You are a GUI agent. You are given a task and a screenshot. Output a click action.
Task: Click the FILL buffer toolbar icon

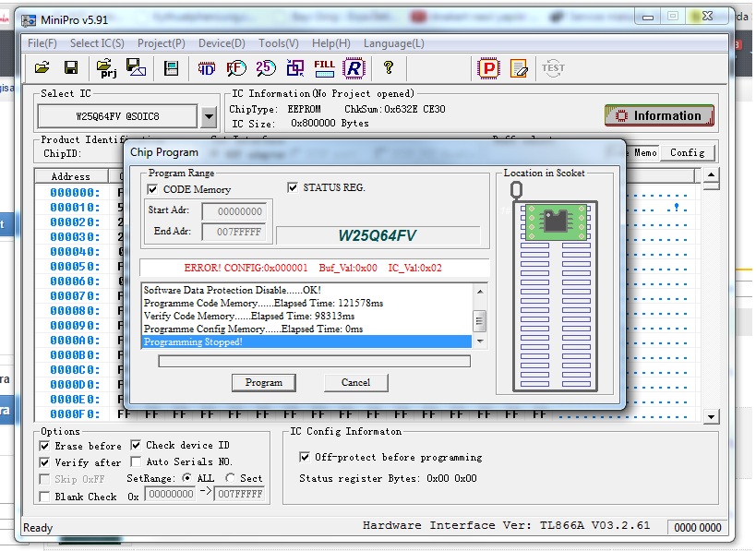pos(324,67)
